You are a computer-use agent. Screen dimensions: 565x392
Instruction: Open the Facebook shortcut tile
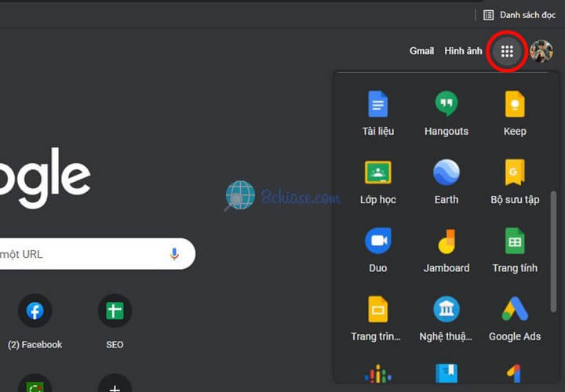pyautogui.click(x=35, y=311)
